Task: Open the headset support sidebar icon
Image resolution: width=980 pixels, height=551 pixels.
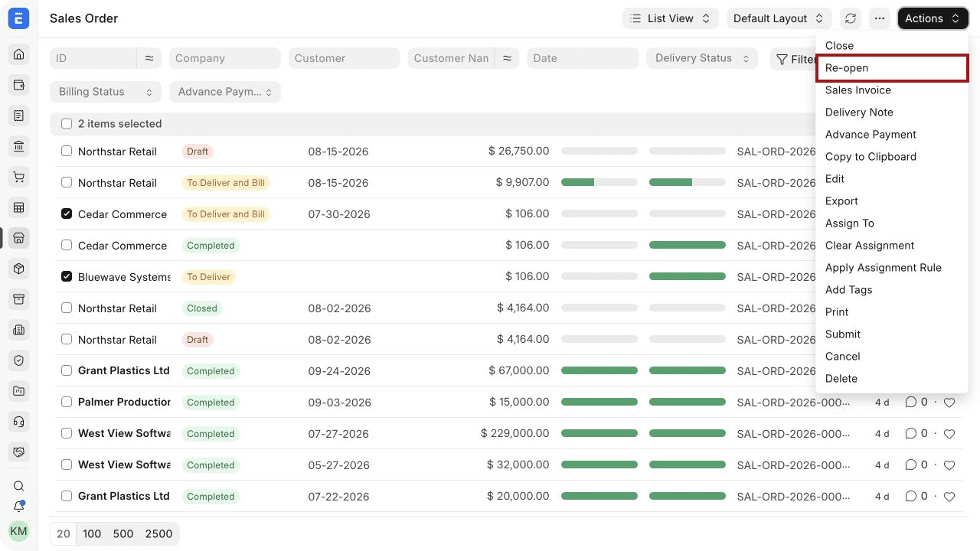Action: (19, 422)
